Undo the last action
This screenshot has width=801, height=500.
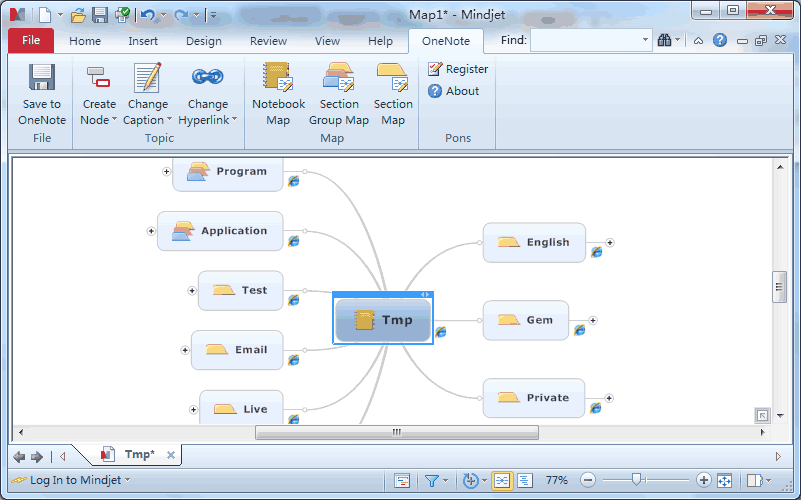[x=148, y=15]
